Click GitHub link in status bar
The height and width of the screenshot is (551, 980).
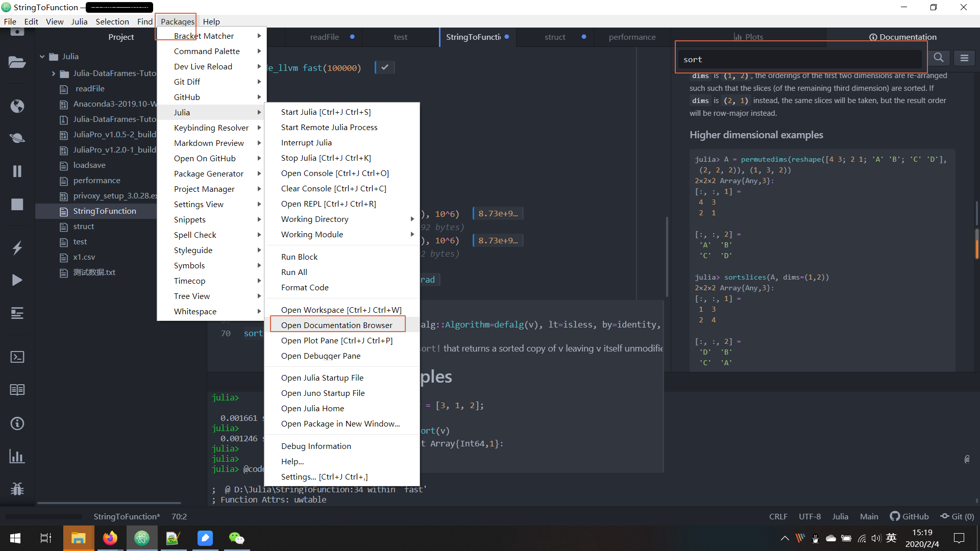[x=910, y=516]
